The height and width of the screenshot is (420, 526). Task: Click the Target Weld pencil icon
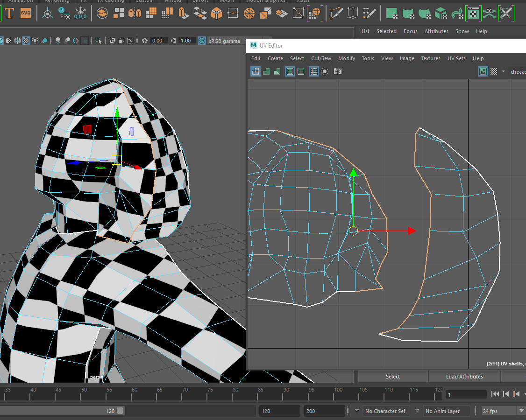pyautogui.click(x=370, y=14)
